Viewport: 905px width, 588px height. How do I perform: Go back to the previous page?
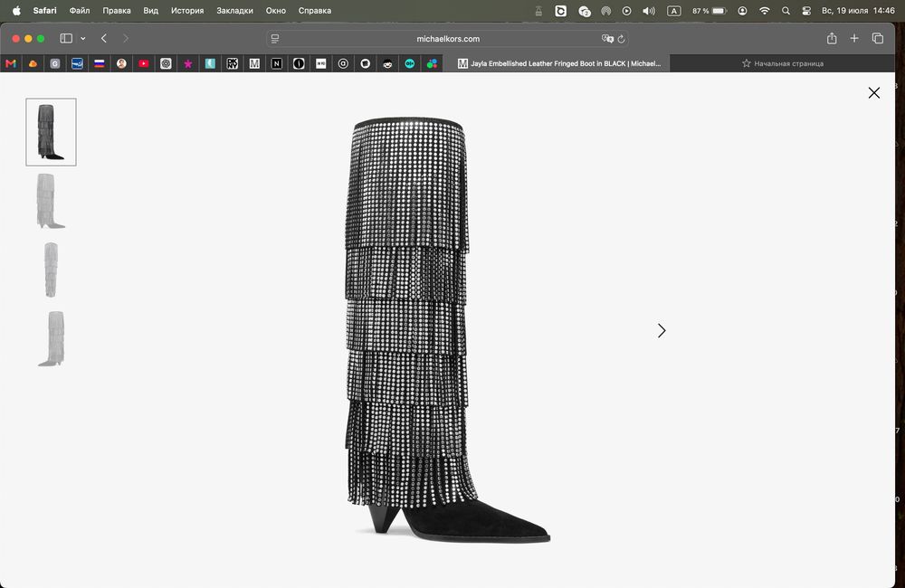pos(104,39)
